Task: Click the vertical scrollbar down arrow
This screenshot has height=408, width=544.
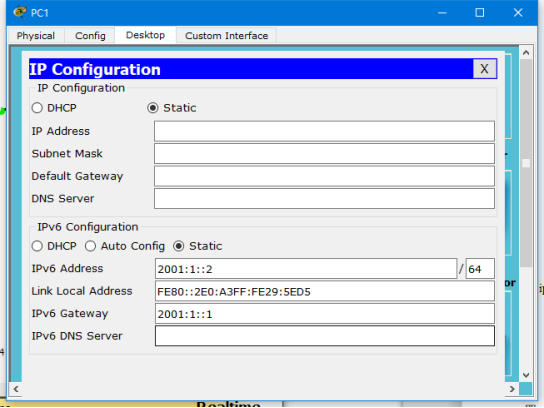Action: click(x=526, y=375)
